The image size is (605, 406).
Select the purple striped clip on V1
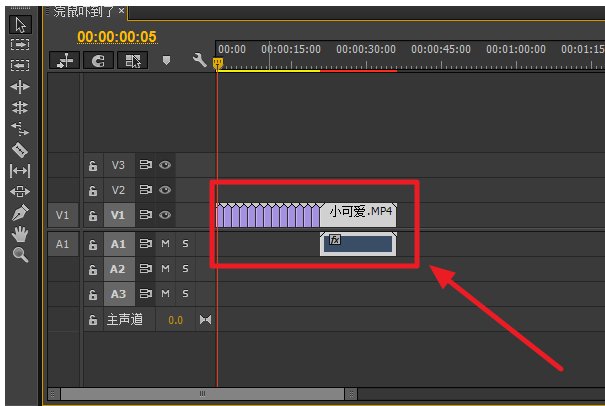[268, 215]
